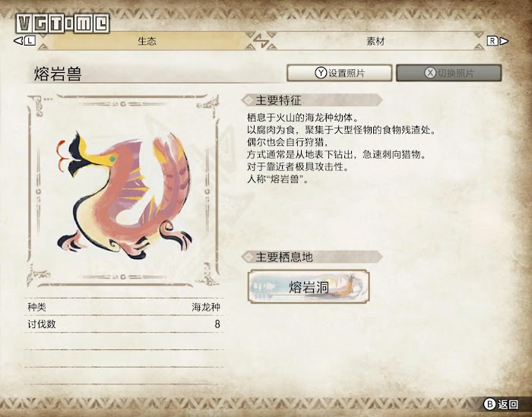
Task: Click the right arrow beside R
Action: tap(504, 41)
